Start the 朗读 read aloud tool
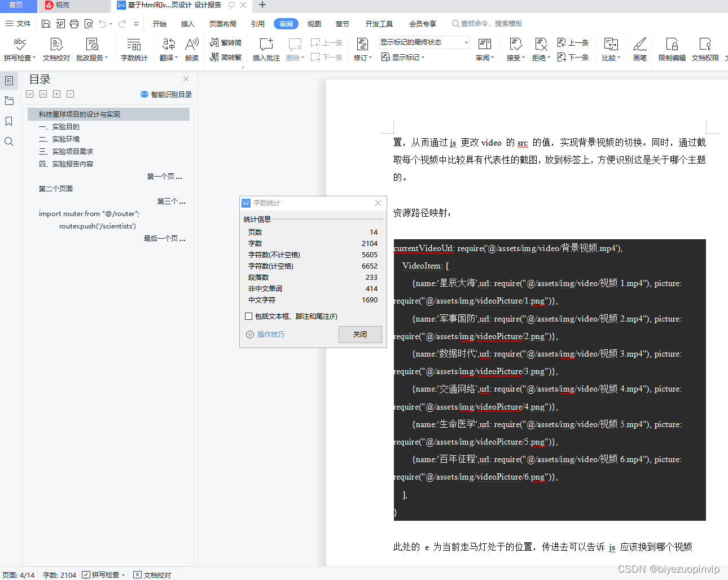 [x=192, y=50]
